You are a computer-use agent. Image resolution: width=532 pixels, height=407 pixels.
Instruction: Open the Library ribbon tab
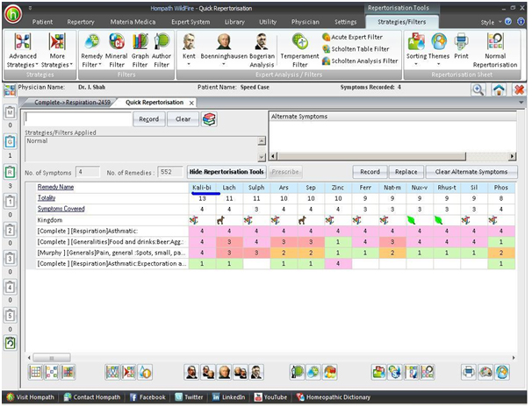point(234,22)
